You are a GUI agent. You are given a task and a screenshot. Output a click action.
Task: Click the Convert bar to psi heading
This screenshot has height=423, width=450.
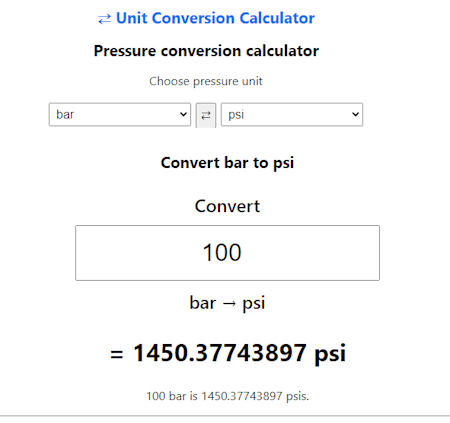(x=227, y=163)
